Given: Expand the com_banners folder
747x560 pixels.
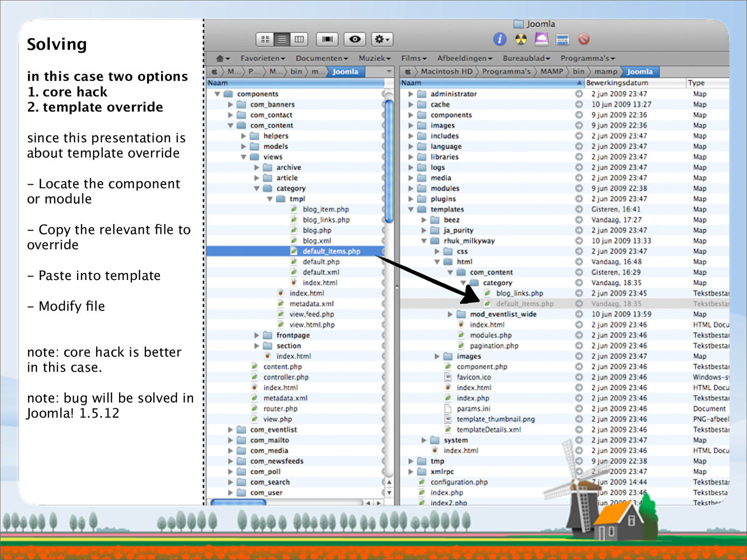Looking at the screenshot, I should tap(230, 105).
